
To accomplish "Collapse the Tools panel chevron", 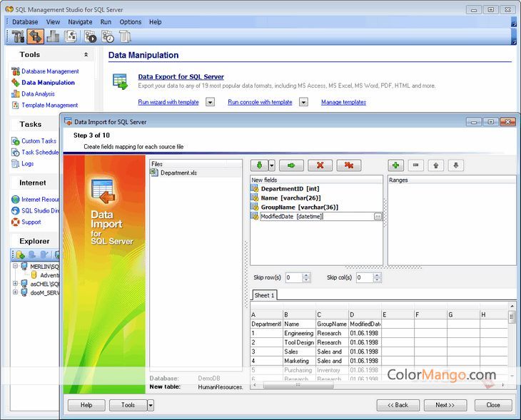I will pyautogui.click(x=86, y=54).
